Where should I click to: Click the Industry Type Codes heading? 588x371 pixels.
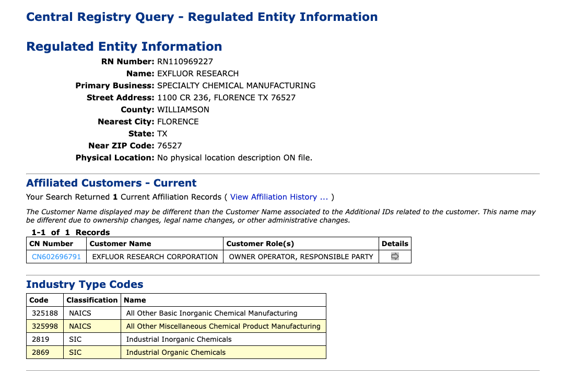coord(85,284)
